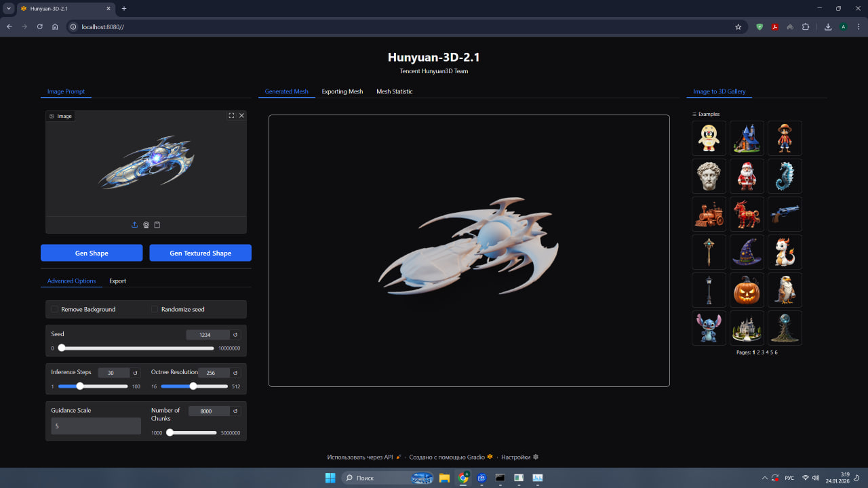Open the Gradio footer link

(451, 457)
